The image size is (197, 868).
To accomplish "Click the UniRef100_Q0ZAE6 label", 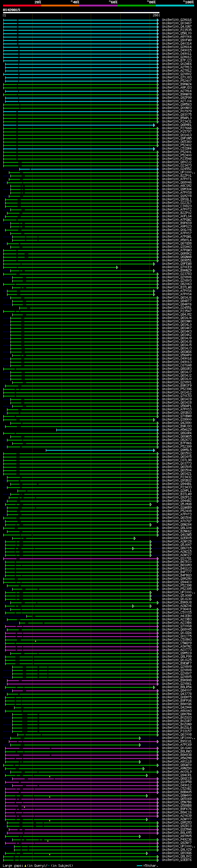I will pyautogui.click(x=177, y=64).
